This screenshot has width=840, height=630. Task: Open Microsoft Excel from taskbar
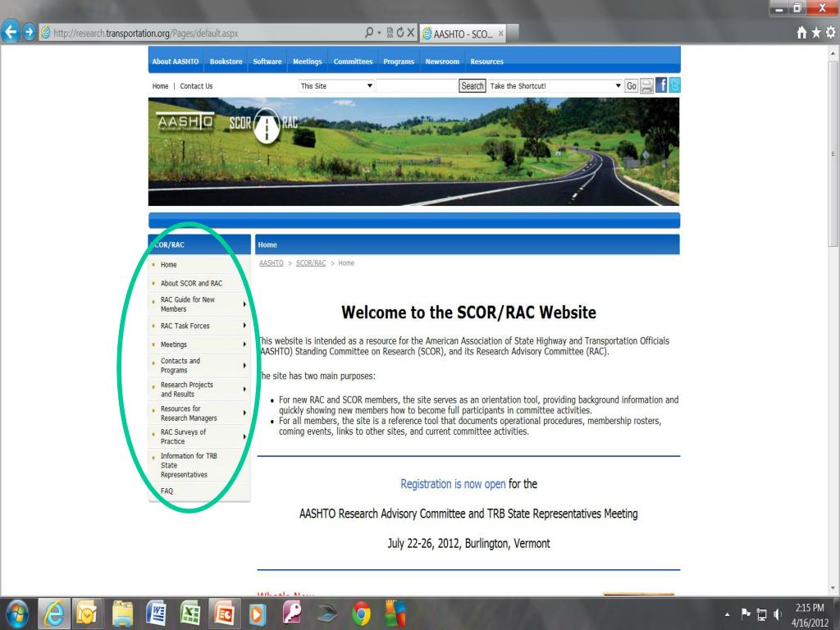point(190,614)
